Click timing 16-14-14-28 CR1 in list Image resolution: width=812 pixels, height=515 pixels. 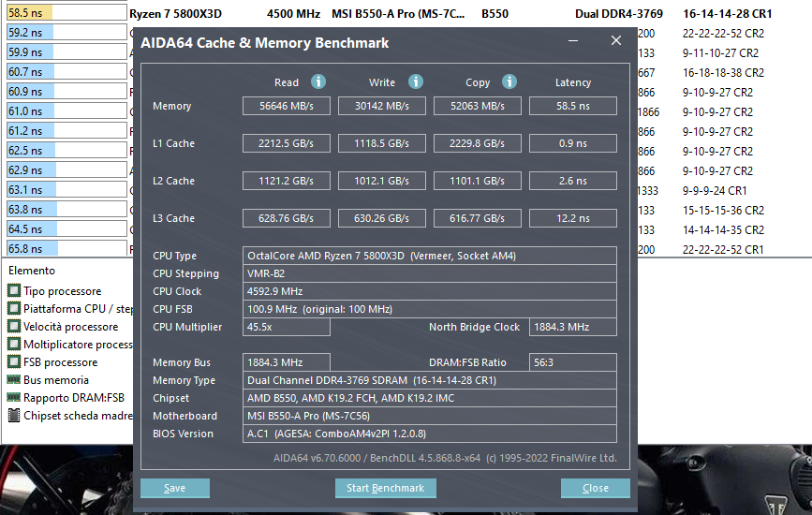point(727,13)
